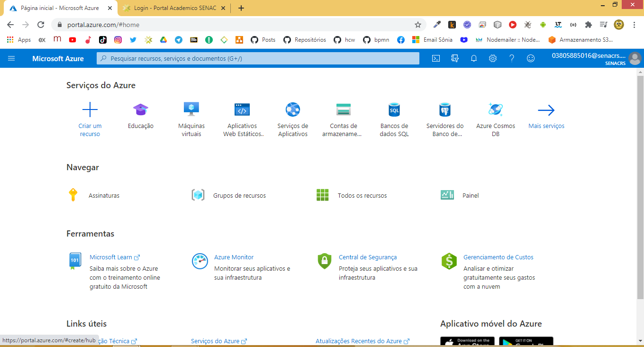Image resolution: width=644 pixels, height=347 pixels.
Task: Open the Azure portal hamburger menu
Action: (11, 58)
